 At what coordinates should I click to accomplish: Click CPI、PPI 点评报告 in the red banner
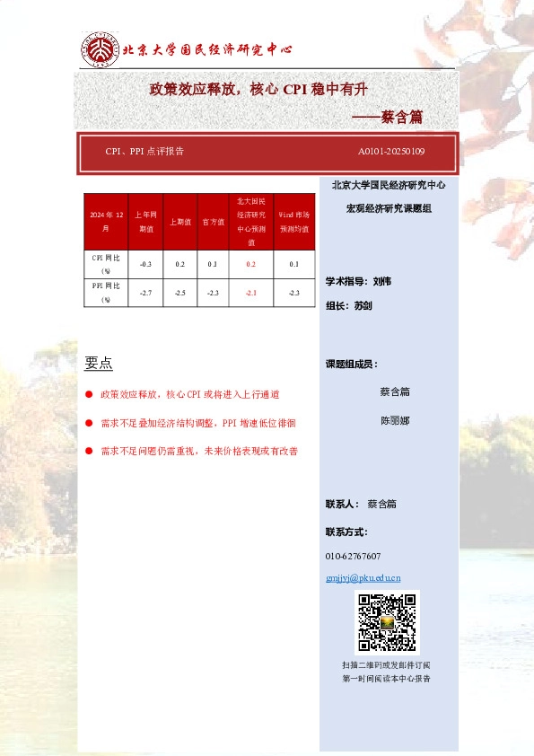144,151
